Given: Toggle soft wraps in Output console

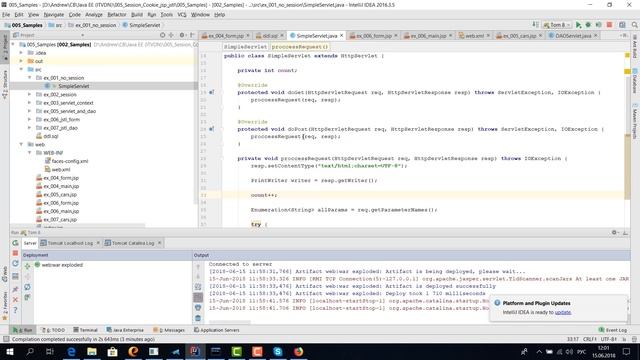Looking at the screenshot, I should (198, 287).
